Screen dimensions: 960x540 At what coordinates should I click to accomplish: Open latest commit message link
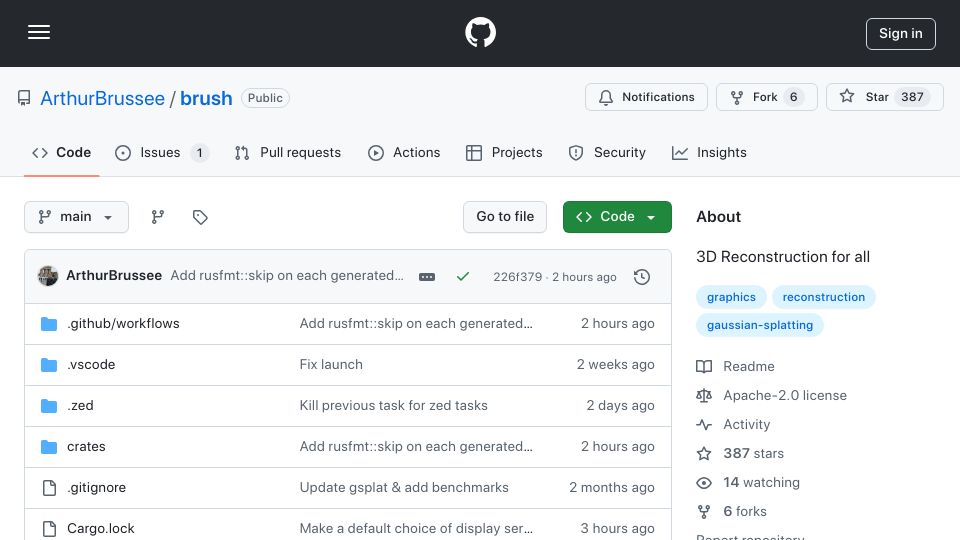pos(287,276)
